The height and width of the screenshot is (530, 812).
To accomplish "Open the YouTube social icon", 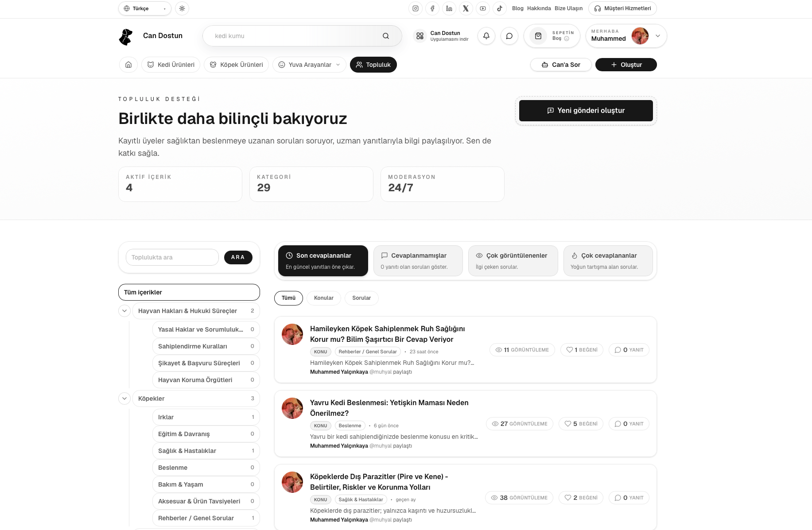I will click(482, 8).
